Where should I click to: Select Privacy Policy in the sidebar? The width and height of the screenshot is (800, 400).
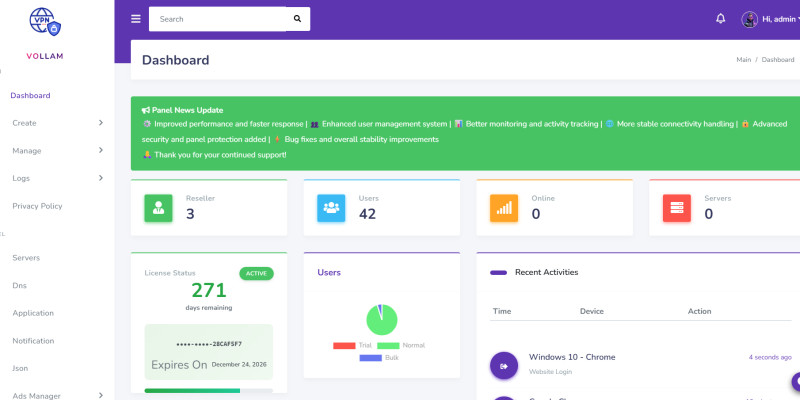[37, 206]
